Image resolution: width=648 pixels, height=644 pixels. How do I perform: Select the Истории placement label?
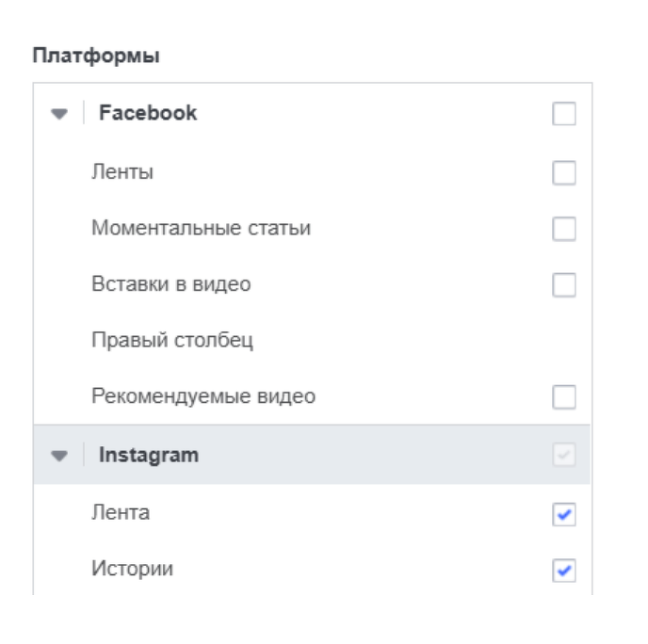(x=132, y=569)
